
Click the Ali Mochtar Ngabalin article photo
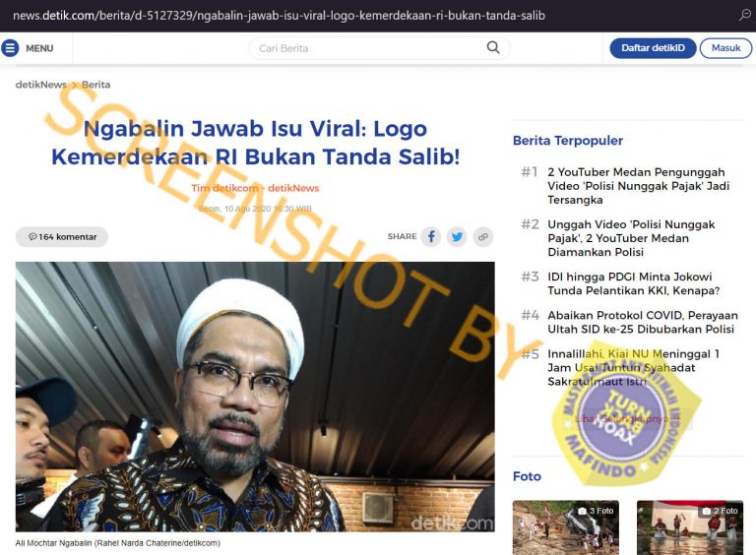click(x=255, y=397)
